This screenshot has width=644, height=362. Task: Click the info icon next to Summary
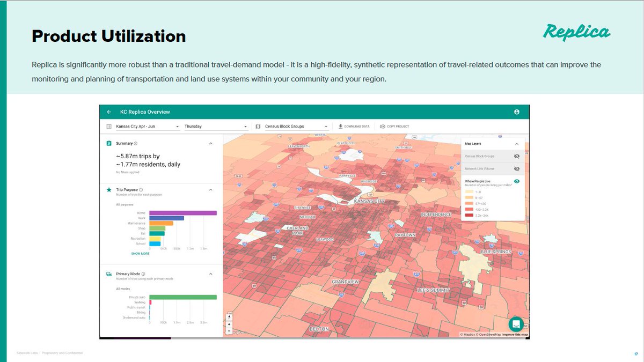135,144
